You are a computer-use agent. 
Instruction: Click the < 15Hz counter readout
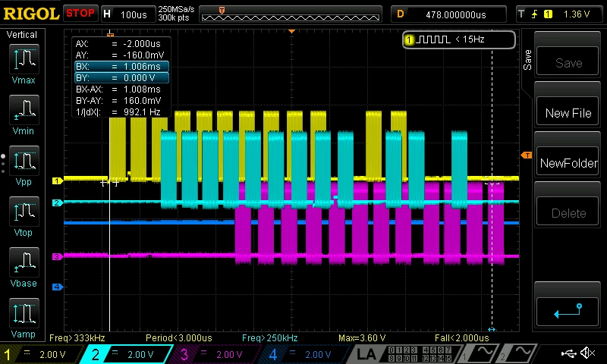coord(470,39)
